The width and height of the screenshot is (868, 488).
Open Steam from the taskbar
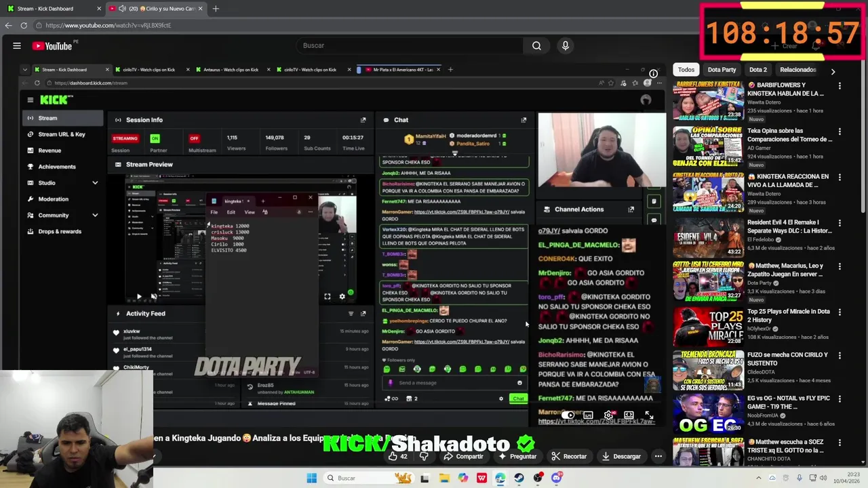coord(519,478)
